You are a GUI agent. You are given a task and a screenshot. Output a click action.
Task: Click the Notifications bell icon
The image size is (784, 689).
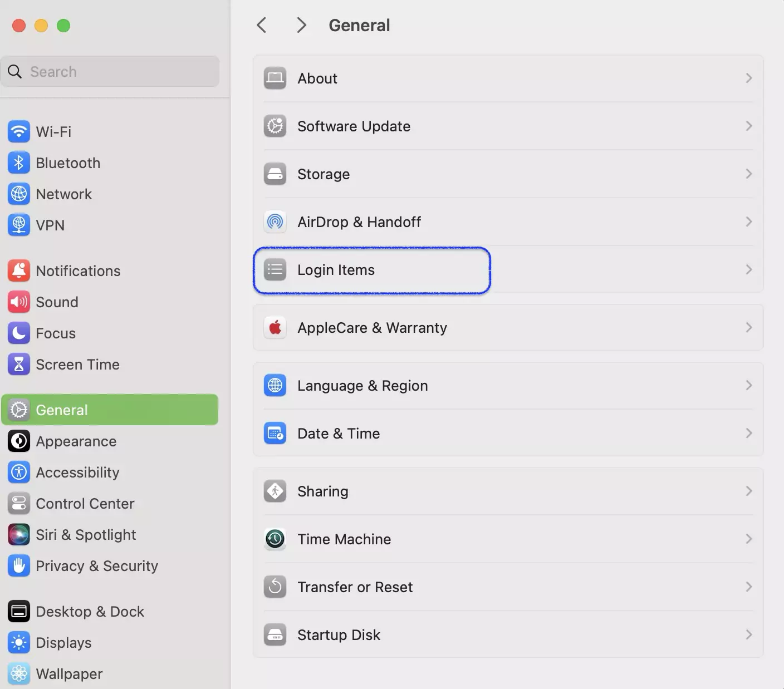point(19,271)
